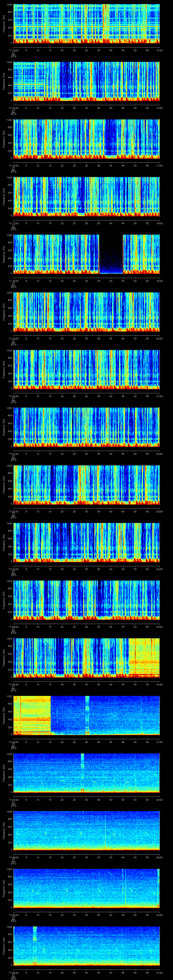The image size is (173, 980).
Task: Select the spectrogram panel starting at 17:22:00
Action: [87, 485]
